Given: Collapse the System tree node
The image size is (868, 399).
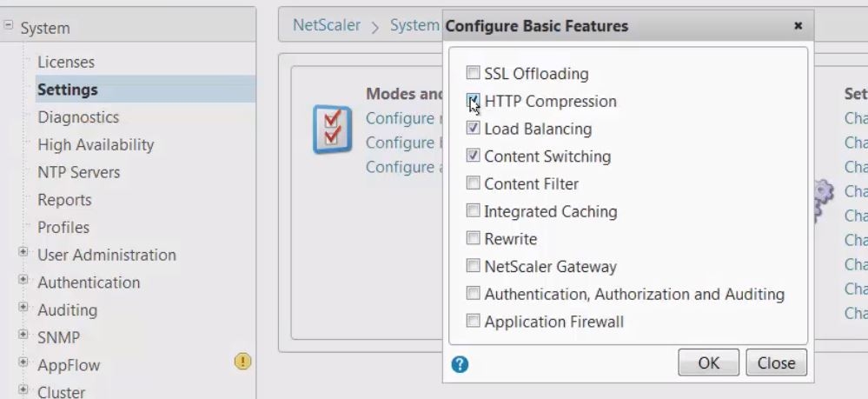Looking at the screenshot, I should [x=9, y=25].
